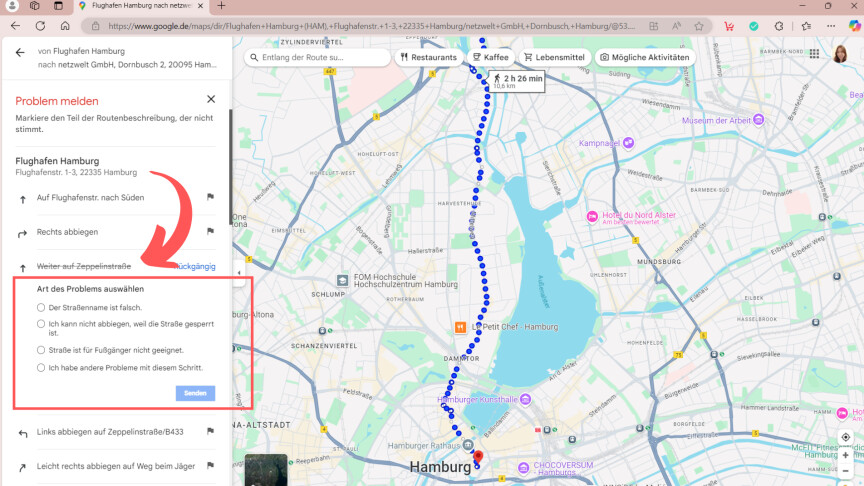Open the shopping cart extension icon
This screenshot has height=486, width=864.
click(729, 26)
